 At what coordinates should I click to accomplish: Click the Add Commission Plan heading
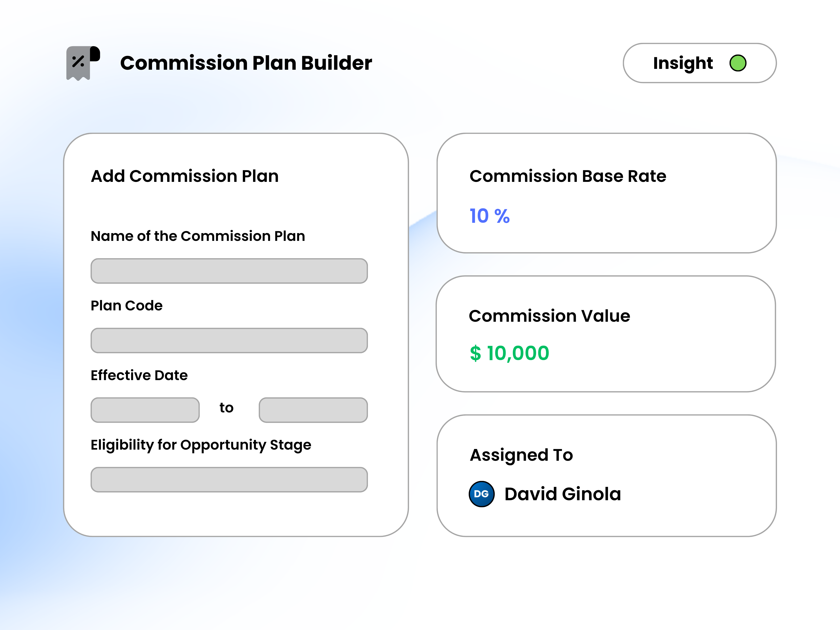[x=185, y=176]
